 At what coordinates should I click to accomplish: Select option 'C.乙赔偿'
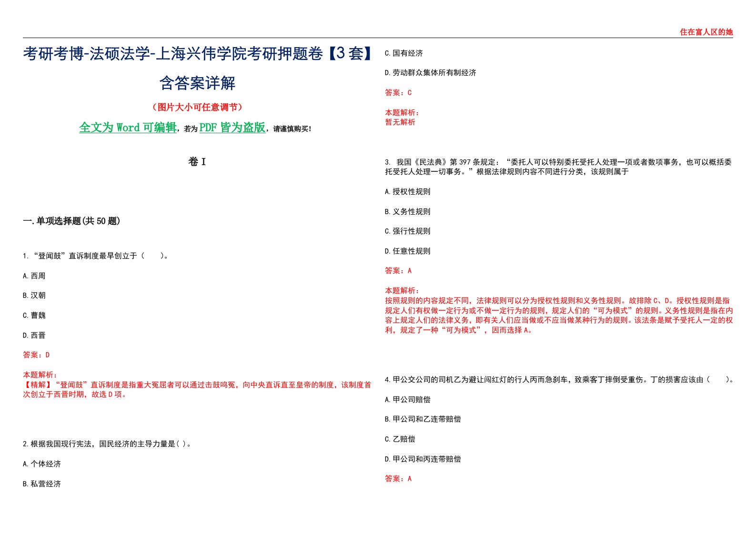400,439
